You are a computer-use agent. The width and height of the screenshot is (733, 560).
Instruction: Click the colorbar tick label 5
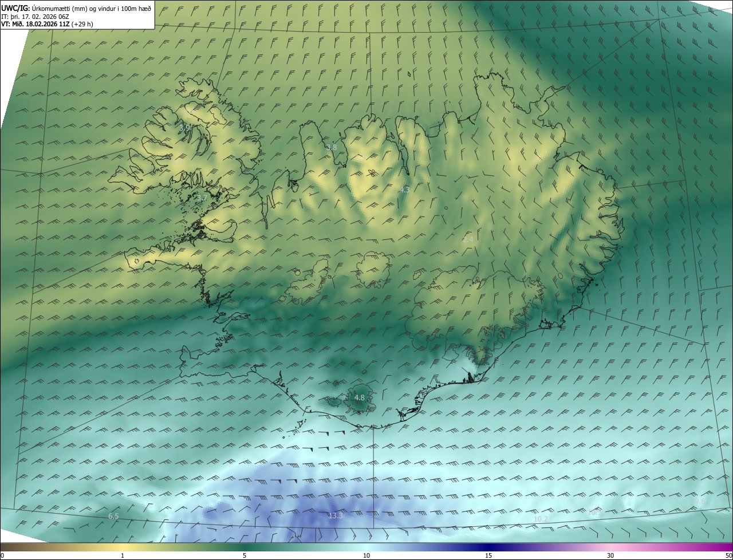[245, 555]
